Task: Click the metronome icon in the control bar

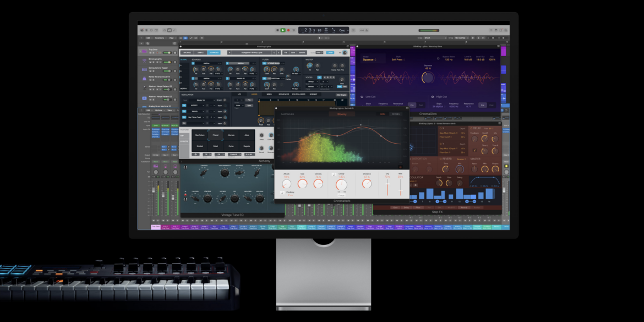Action: (x=367, y=30)
